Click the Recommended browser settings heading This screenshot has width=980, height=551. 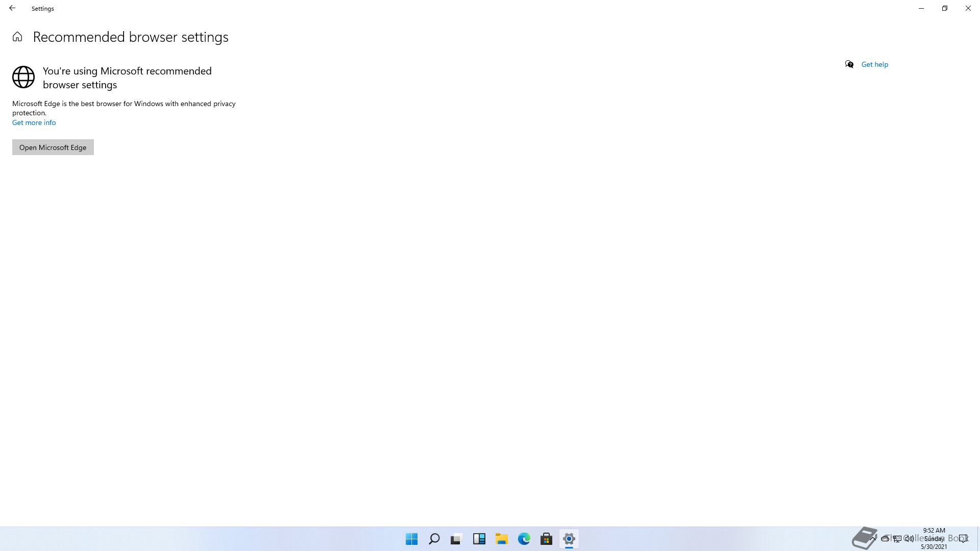[x=131, y=37]
